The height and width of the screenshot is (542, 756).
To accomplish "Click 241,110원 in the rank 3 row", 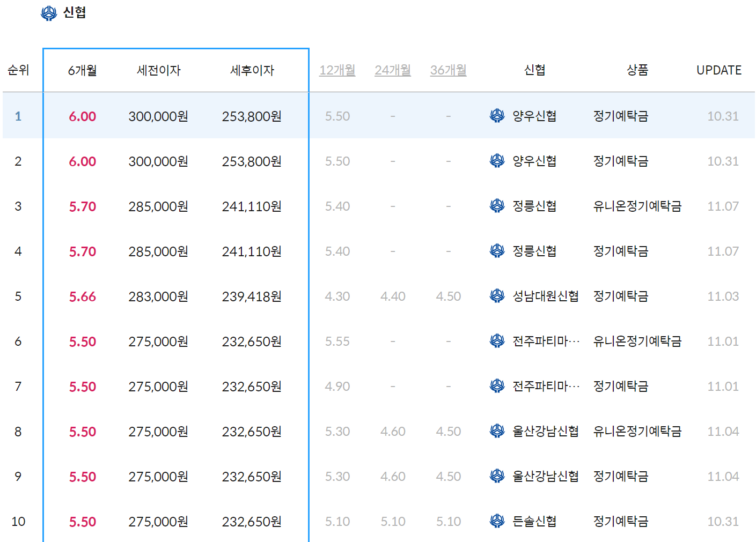I will tap(252, 206).
